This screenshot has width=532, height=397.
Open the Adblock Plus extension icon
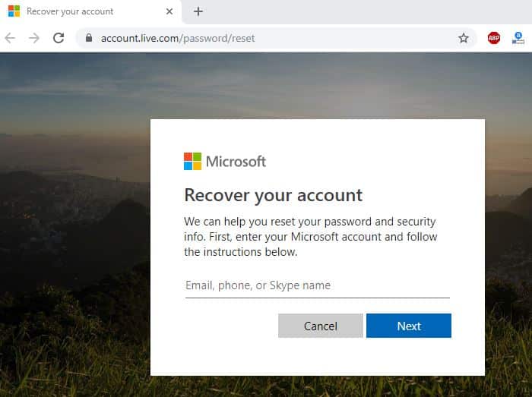[494, 38]
